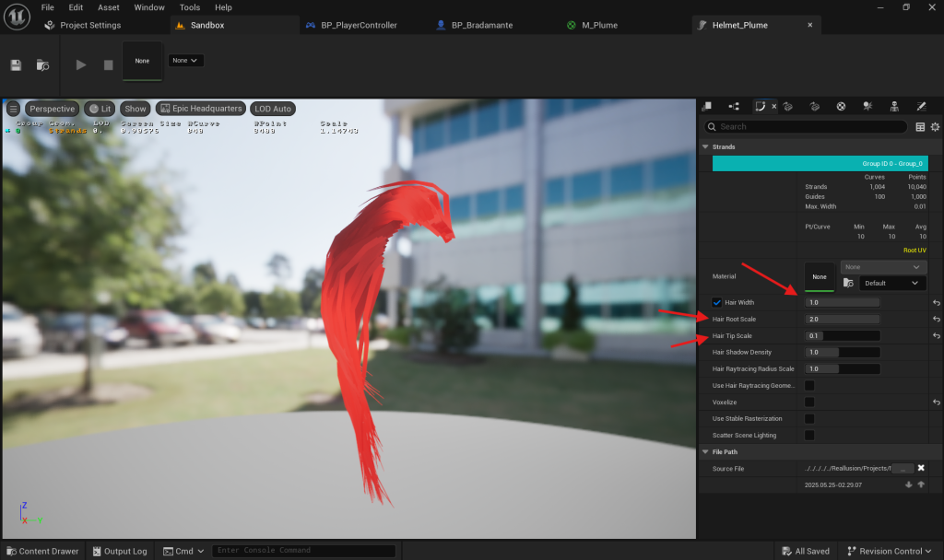This screenshot has height=560, width=944.
Task: Click the Unreal Engine logo icon
Action: pos(17,17)
